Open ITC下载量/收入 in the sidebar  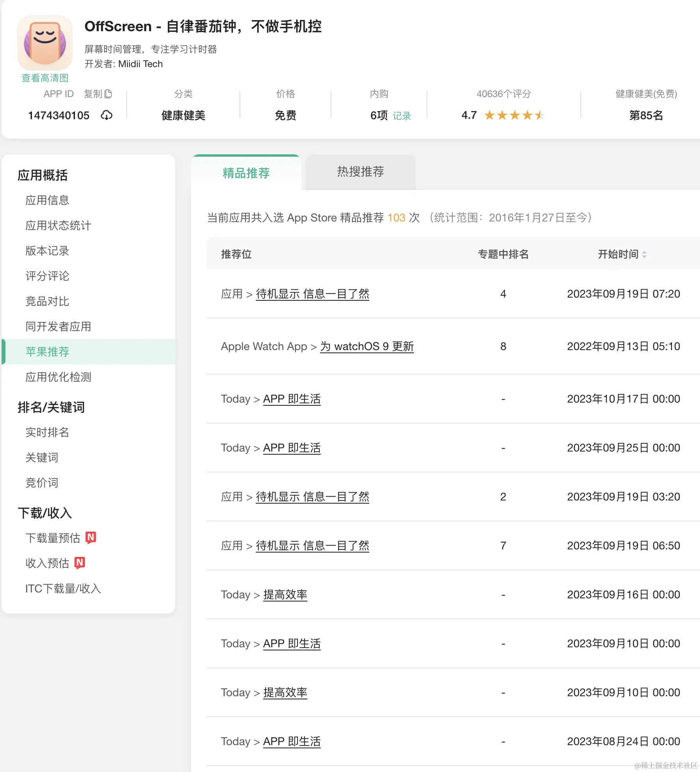[63, 588]
